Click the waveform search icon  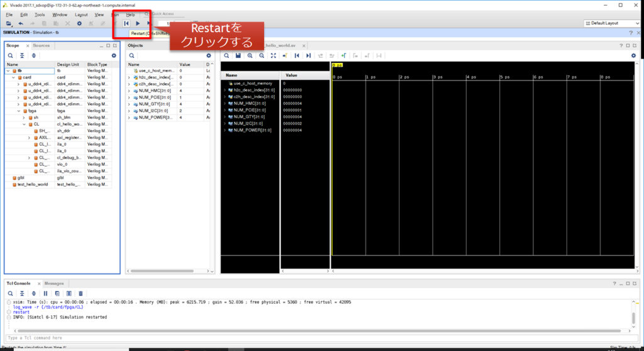226,55
